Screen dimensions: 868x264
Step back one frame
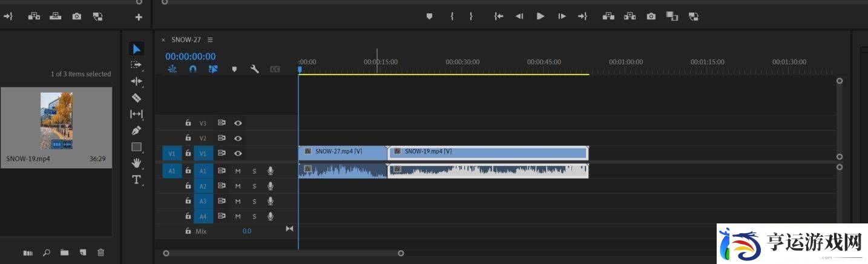[519, 16]
